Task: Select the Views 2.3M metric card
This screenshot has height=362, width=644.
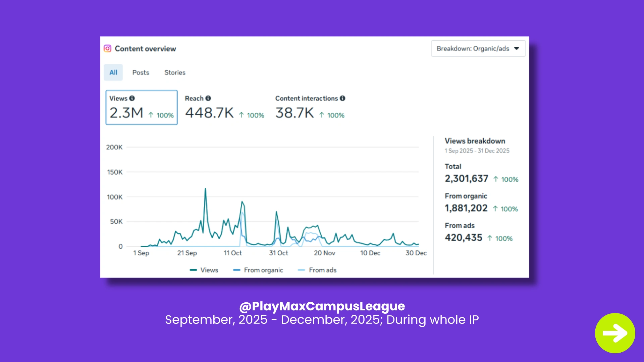Action: tap(142, 108)
